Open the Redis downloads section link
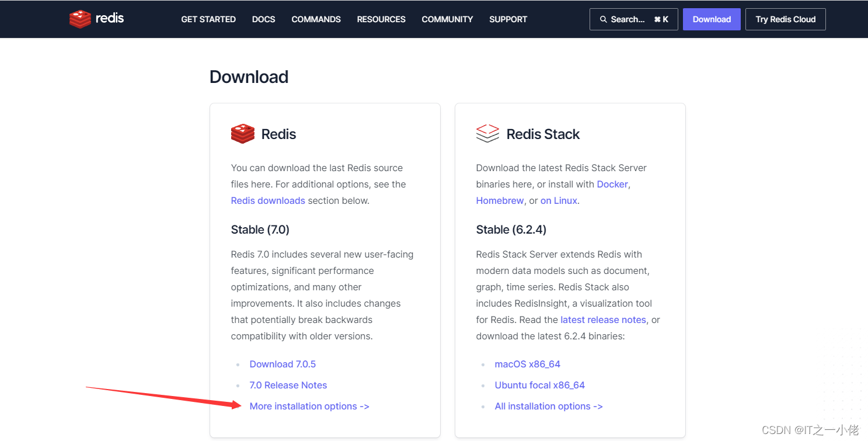The image size is (868, 441). (x=267, y=200)
